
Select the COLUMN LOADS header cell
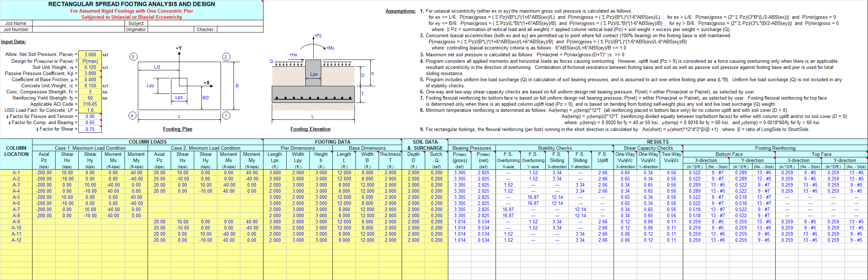(148, 142)
